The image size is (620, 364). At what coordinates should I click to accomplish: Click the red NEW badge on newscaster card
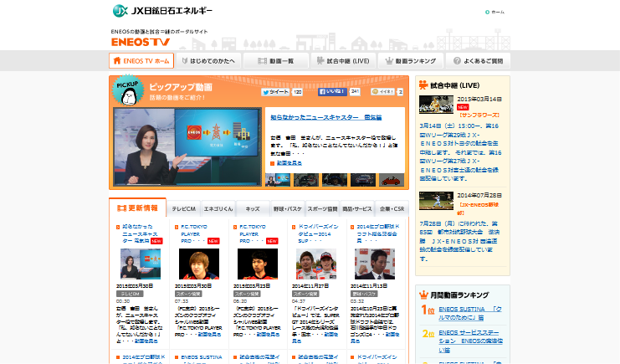tap(156, 241)
